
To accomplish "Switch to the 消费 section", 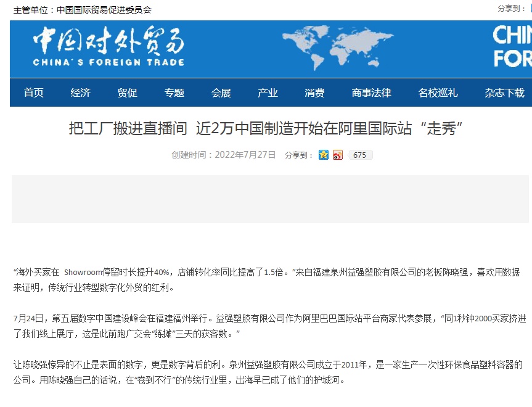I will coord(315,93).
